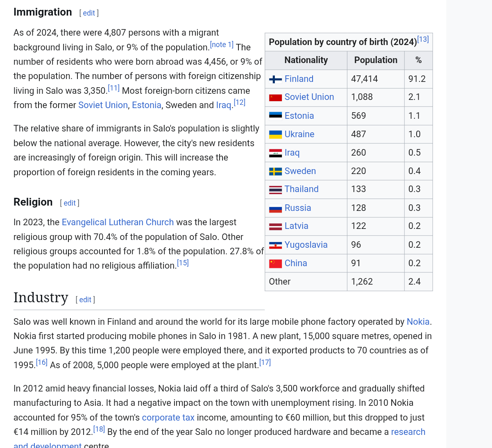Click the Religion heading
492x448 pixels.
pyautogui.click(x=33, y=202)
